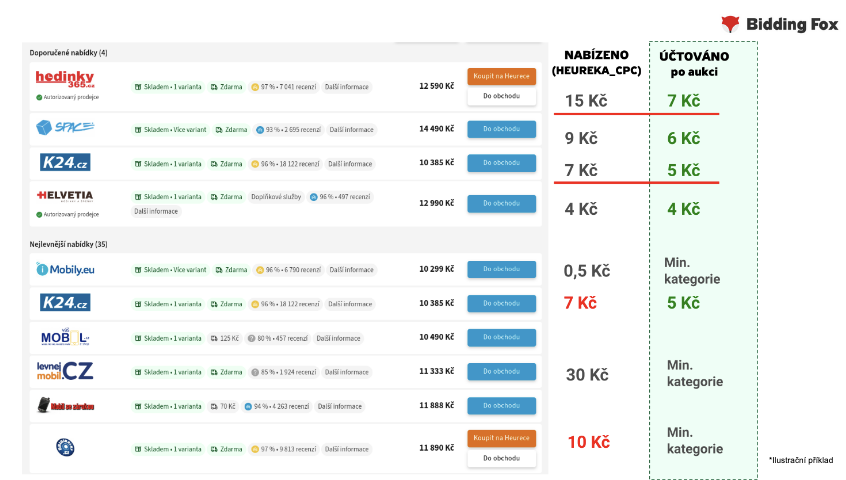This screenshot has height=480, width=846.
Task: Open the Mobily.eu shop logo
Action: pyautogui.click(x=64, y=269)
